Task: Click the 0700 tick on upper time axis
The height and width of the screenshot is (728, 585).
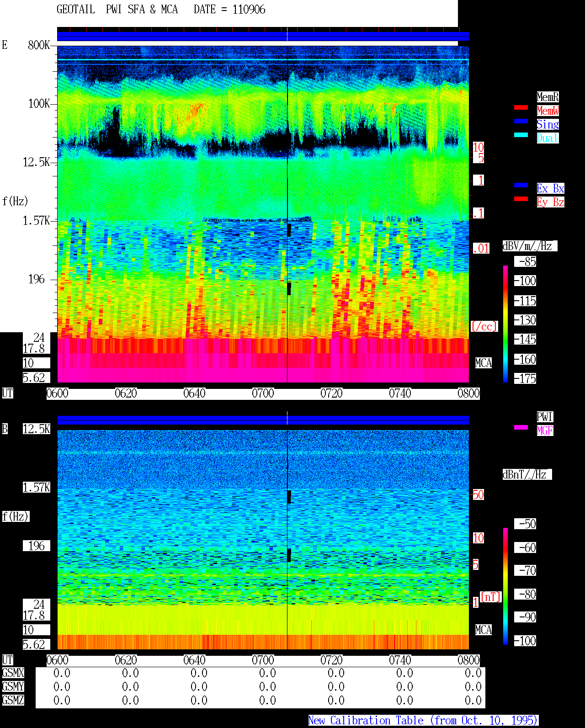Action: 263,393
